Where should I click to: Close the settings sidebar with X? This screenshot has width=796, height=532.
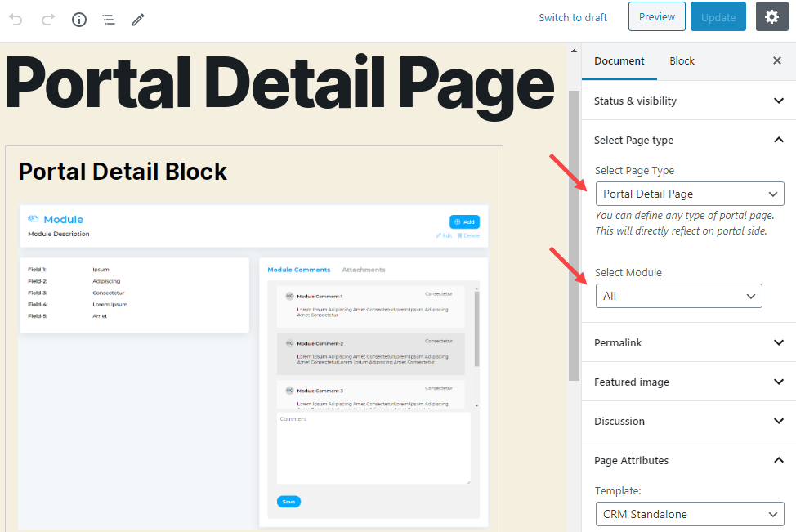click(776, 60)
